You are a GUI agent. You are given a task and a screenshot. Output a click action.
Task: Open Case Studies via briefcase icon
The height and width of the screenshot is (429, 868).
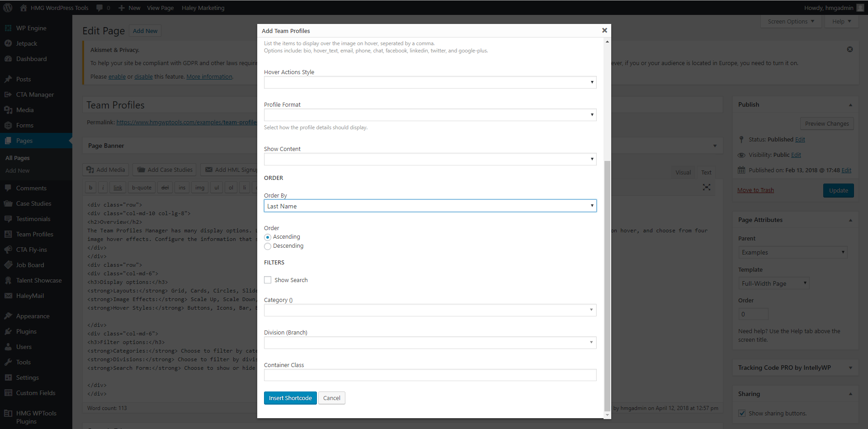pos(8,203)
